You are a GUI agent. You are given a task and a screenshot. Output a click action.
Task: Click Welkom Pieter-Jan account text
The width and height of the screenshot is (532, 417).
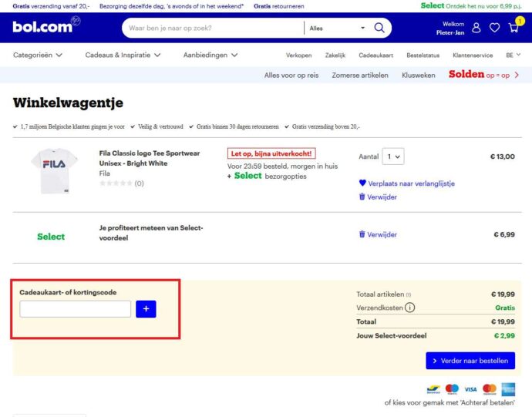(450, 29)
